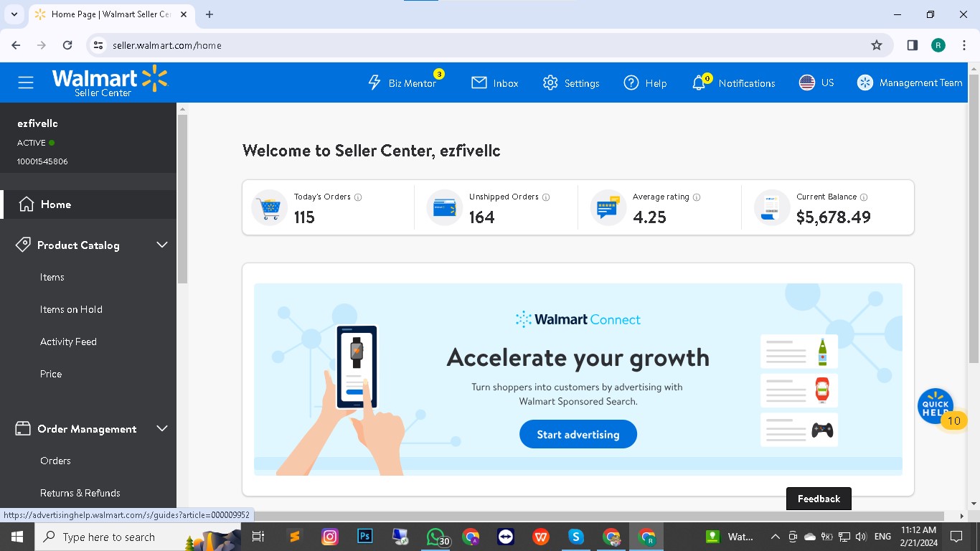Open Task View on the taskbar
Image resolution: width=980 pixels, height=551 pixels.
259,537
